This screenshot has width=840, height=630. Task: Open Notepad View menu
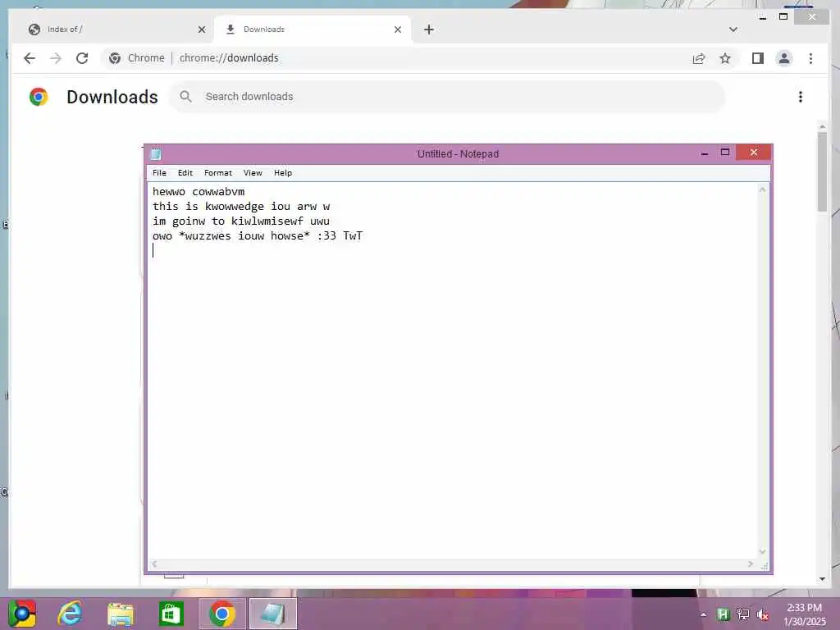pos(253,173)
